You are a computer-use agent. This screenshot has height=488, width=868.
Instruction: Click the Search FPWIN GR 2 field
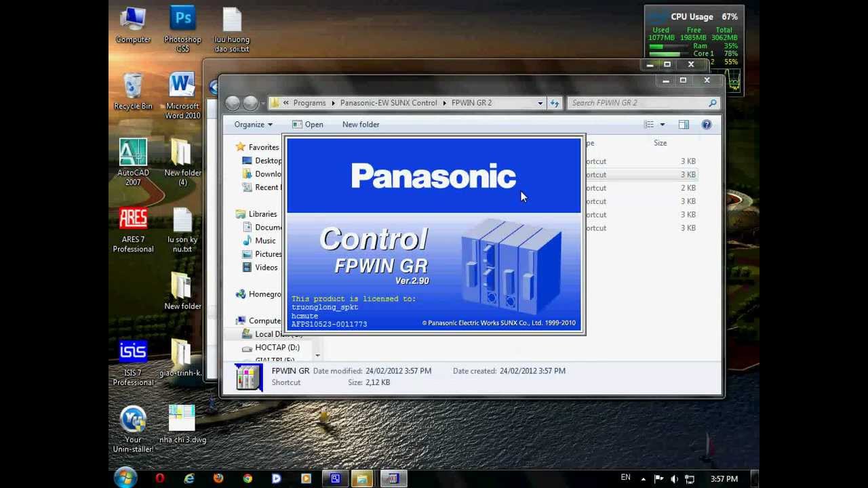(642, 103)
